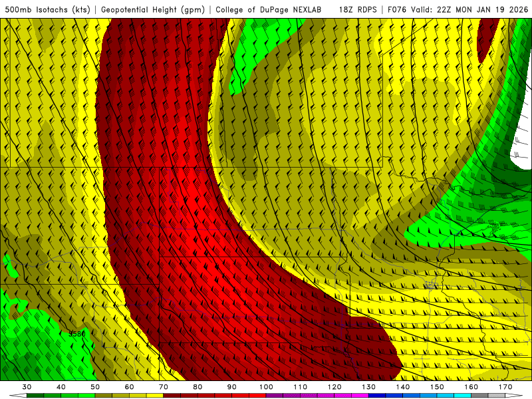Click the 110 value on the color scale

(x=301, y=387)
